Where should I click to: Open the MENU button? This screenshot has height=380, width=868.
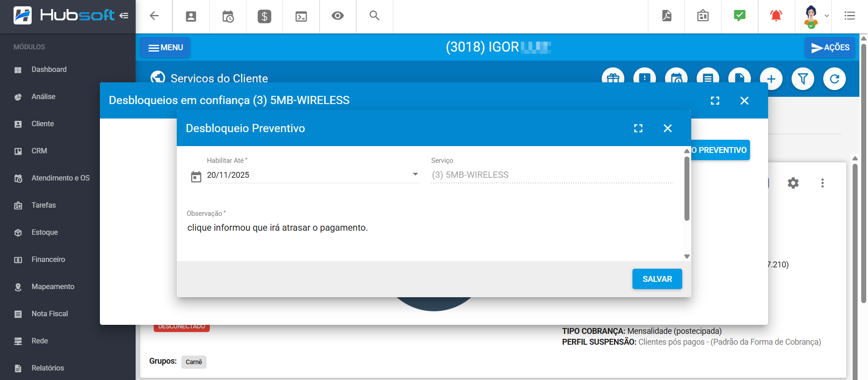pyautogui.click(x=165, y=47)
